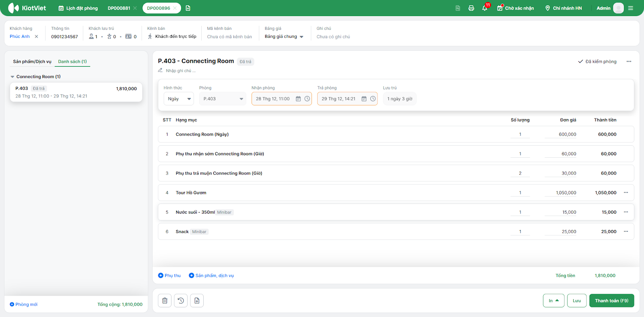This screenshot has height=317, width=644.
Task: Click the export file icon at bottom
Action: (197, 301)
